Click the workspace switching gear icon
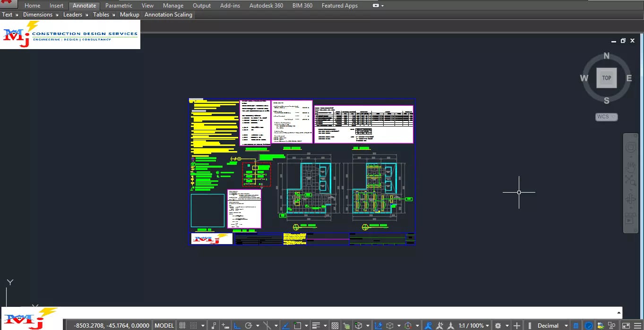The width and height of the screenshot is (644, 330). 498,325
